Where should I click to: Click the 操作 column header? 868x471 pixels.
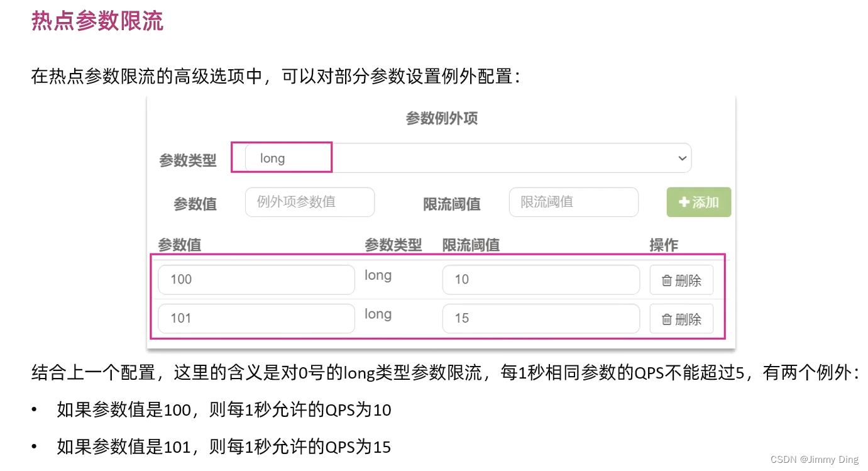pos(664,245)
